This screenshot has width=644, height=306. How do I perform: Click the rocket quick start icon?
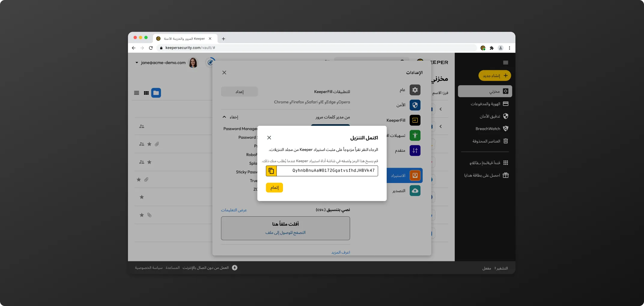point(210,62)
